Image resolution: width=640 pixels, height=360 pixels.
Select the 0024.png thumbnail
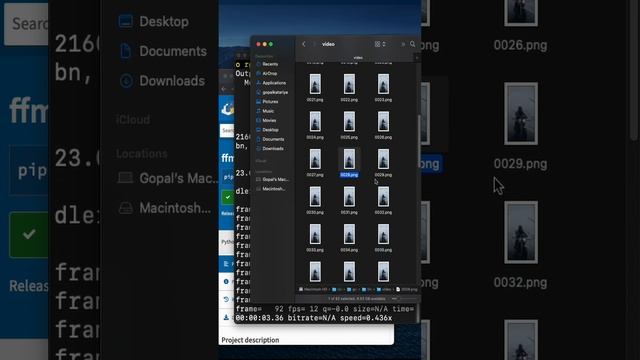(x=315, y=122)
